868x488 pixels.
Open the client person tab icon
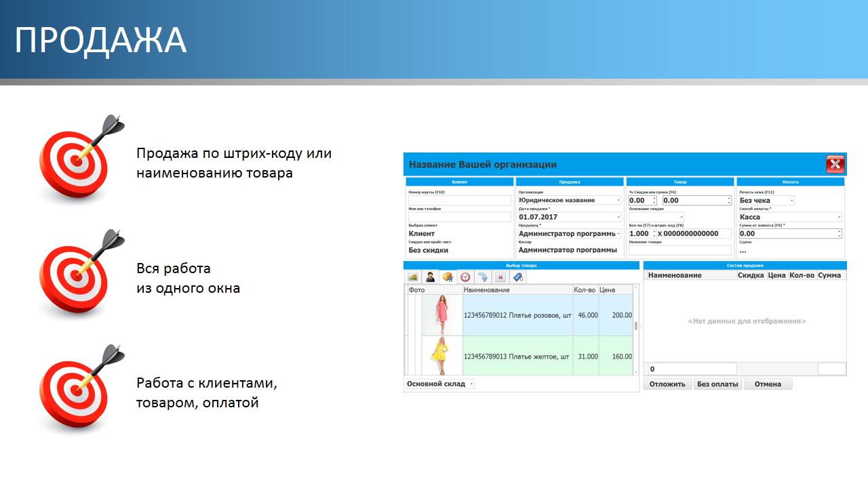[430, 277]
